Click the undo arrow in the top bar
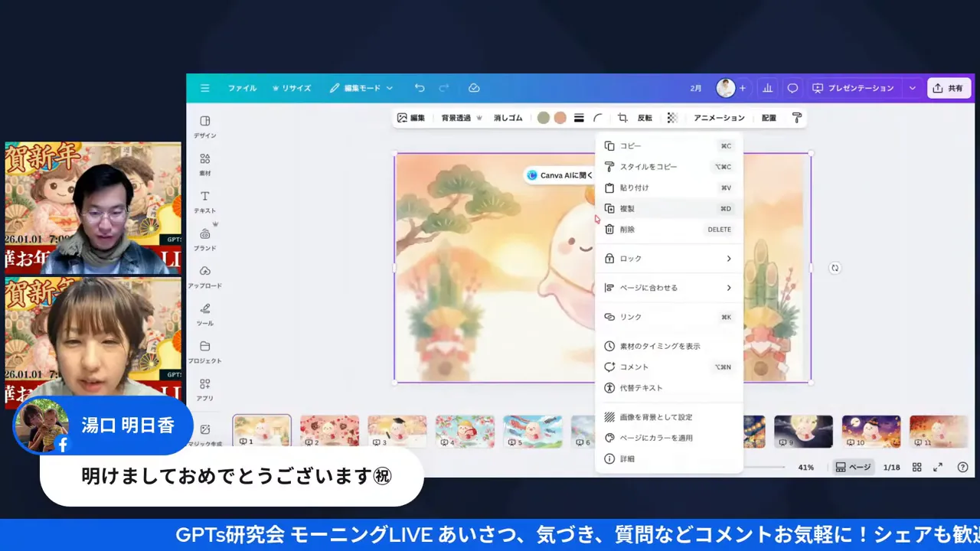Viewport: 980px width, 551px height. [x=420, y=87]
